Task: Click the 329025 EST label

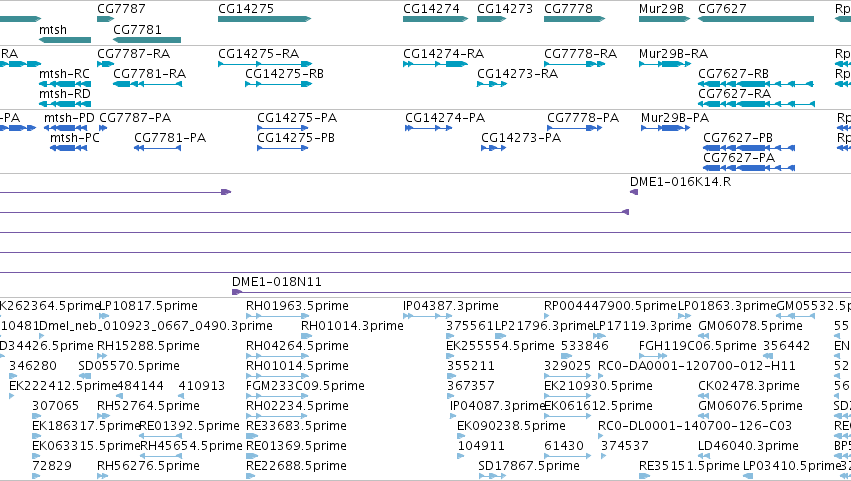Action: pyautogui.click(x=568, y=366)
